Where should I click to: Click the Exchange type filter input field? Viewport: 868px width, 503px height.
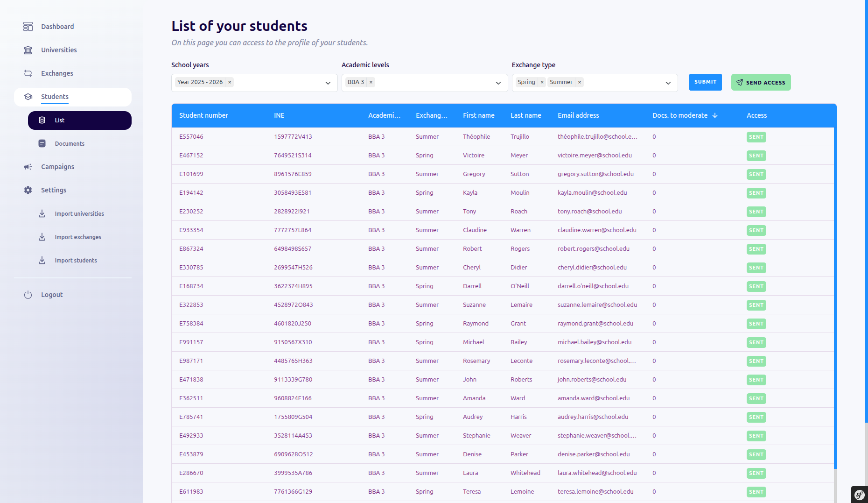point(595,83)
